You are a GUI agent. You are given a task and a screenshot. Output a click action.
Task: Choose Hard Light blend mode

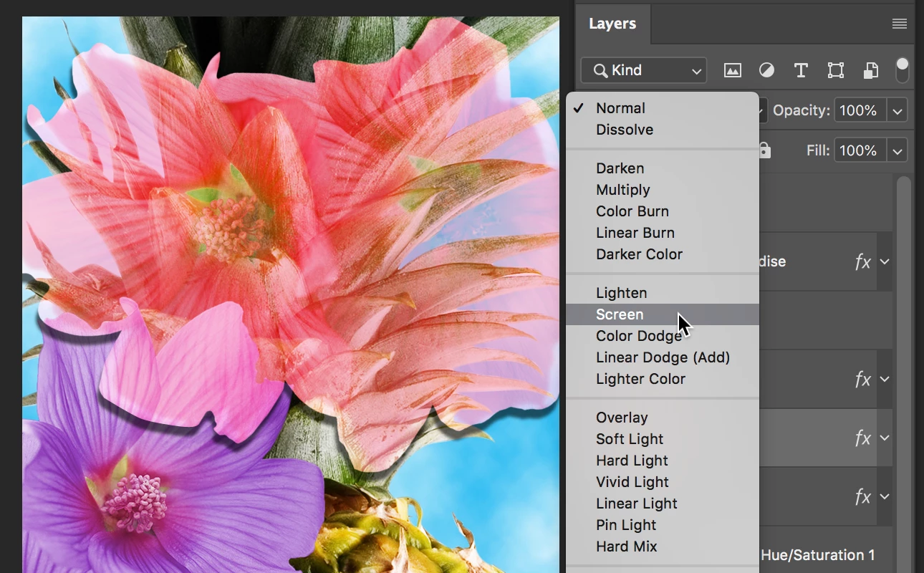pos(663,461)
